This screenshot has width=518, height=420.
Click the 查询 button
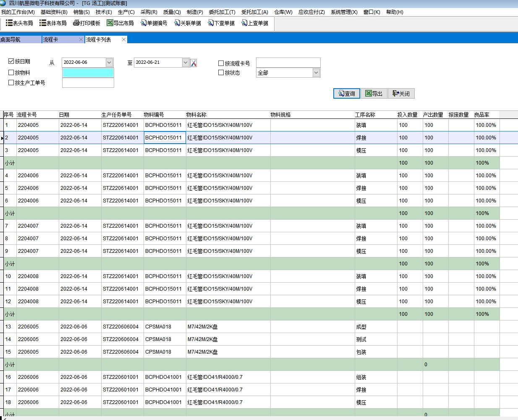point(347,94)
